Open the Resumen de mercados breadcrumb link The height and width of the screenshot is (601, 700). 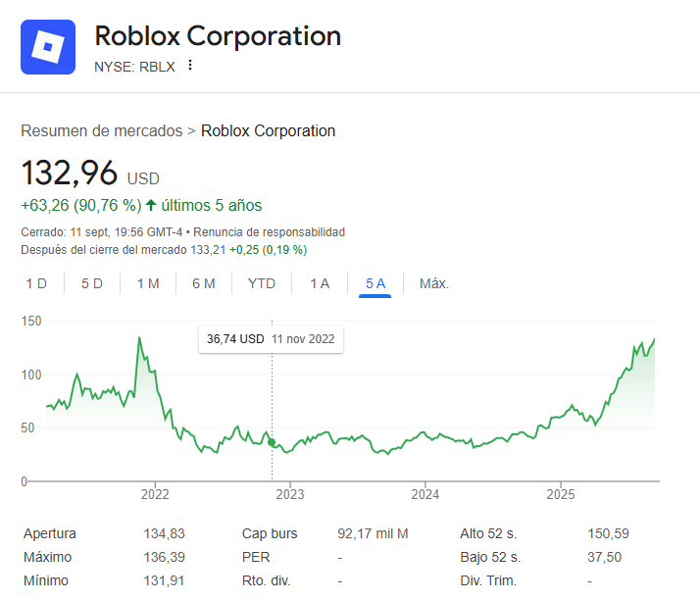102,130
